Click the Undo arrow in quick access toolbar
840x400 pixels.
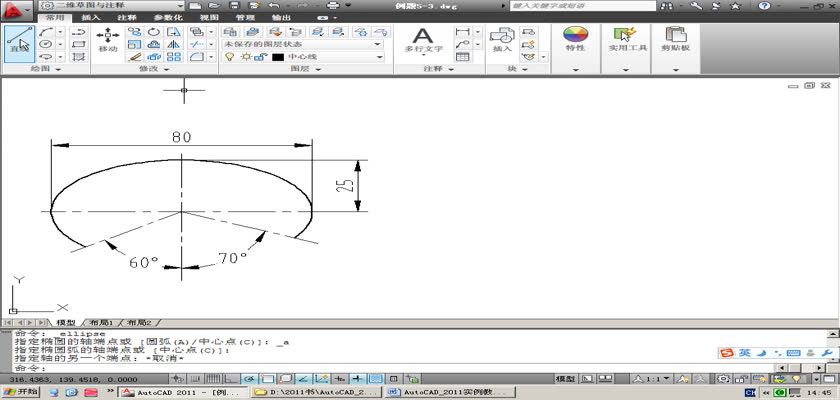pos(274,5)
